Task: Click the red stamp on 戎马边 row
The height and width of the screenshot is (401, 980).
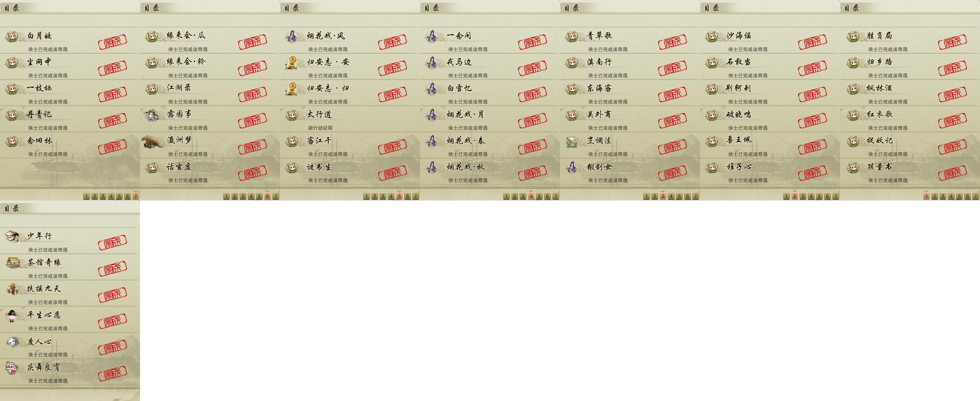Action: coord(532,68)
